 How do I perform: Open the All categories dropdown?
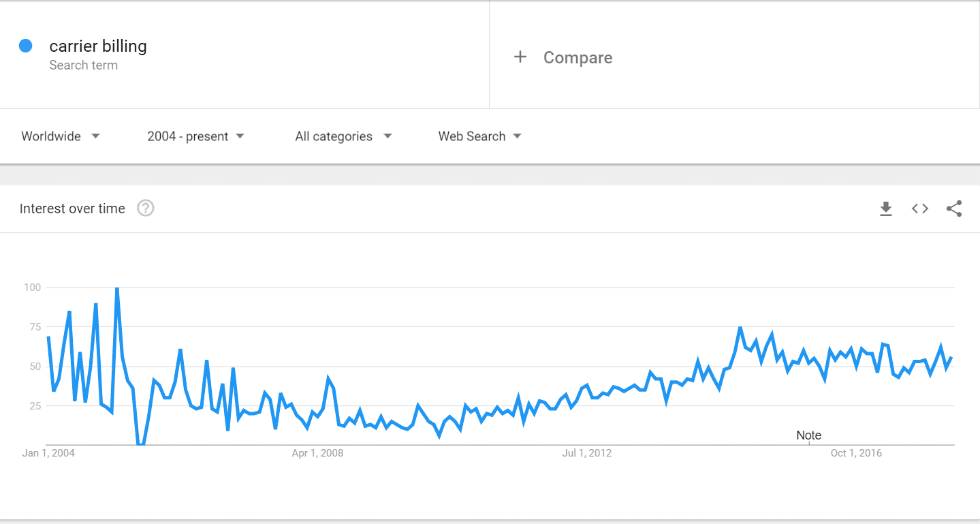point(343,136)
